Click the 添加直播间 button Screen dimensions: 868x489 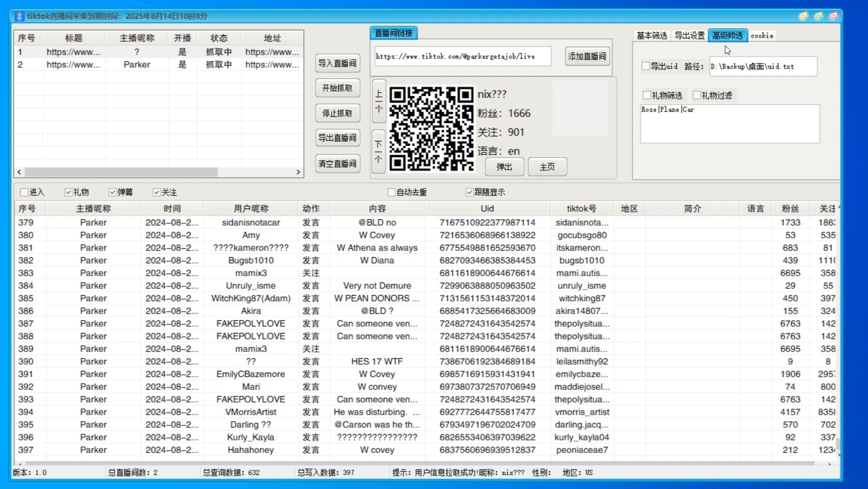(x=587, y=56)
